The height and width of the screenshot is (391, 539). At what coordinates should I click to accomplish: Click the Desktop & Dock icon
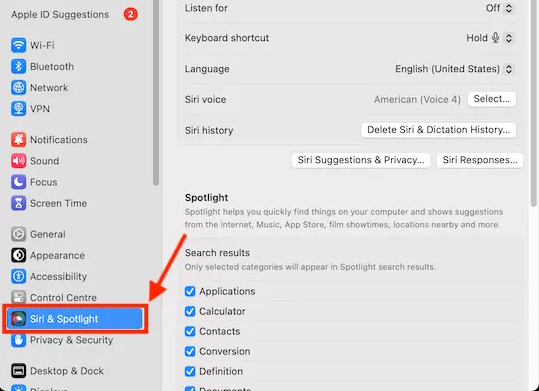19,371
